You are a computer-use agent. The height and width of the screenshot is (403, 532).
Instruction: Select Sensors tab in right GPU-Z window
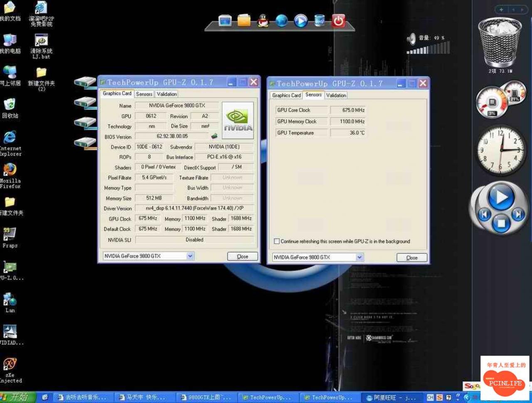coord(313,95)
